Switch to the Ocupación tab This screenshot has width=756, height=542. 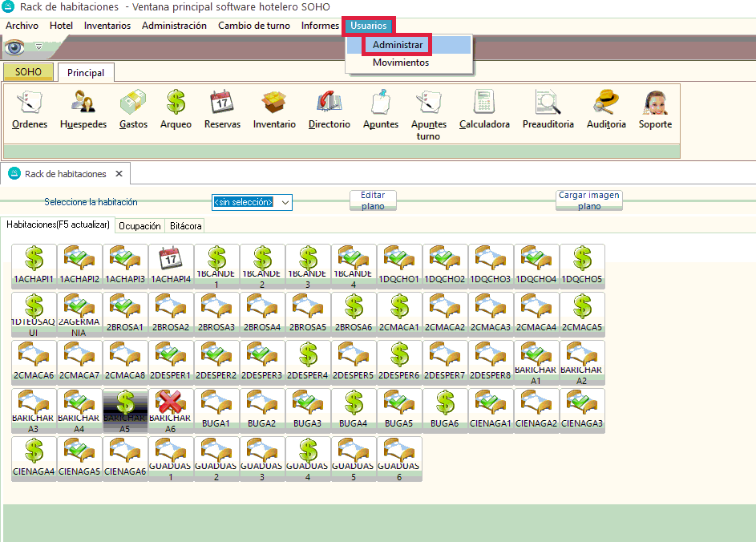[139, 226]
